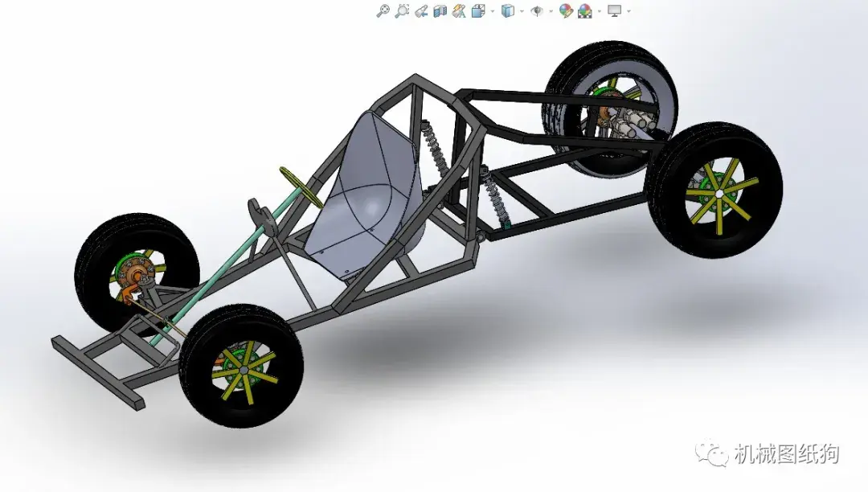Click the Display Style icon
868x492 pixels.
click(x=506, y=11)
